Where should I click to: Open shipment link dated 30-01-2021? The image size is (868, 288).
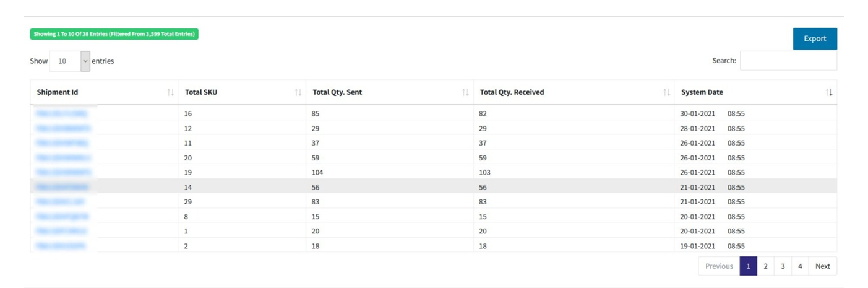(61, 114)
